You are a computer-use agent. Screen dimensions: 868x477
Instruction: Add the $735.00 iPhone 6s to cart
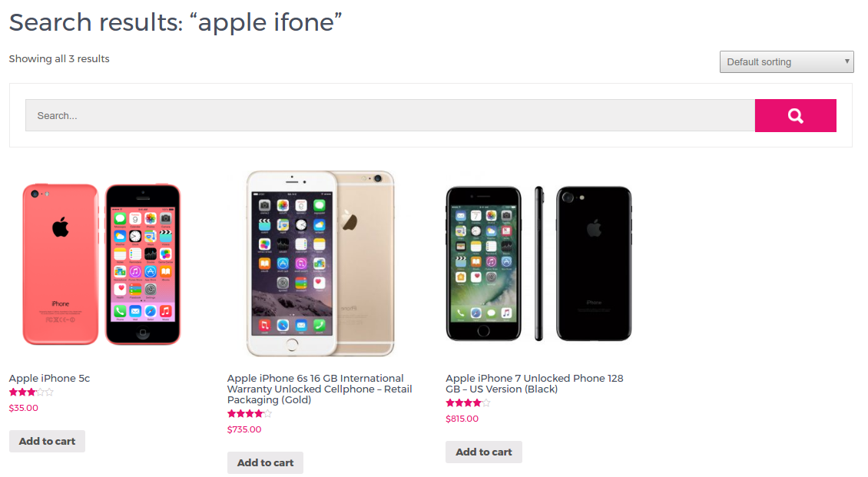coord(265,463)
